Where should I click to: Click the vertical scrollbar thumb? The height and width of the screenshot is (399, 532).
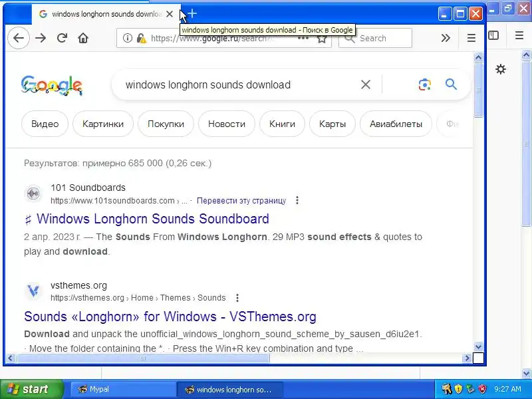pyautogui.click(x=478, y=90)
